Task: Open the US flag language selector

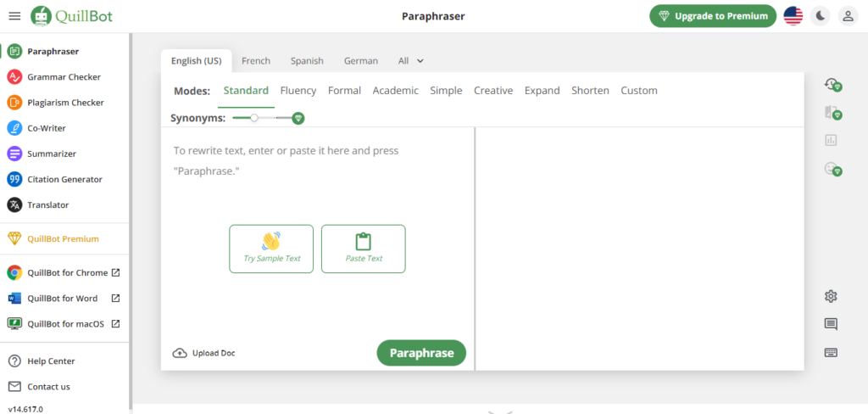Action: click(x=793, y=16)
